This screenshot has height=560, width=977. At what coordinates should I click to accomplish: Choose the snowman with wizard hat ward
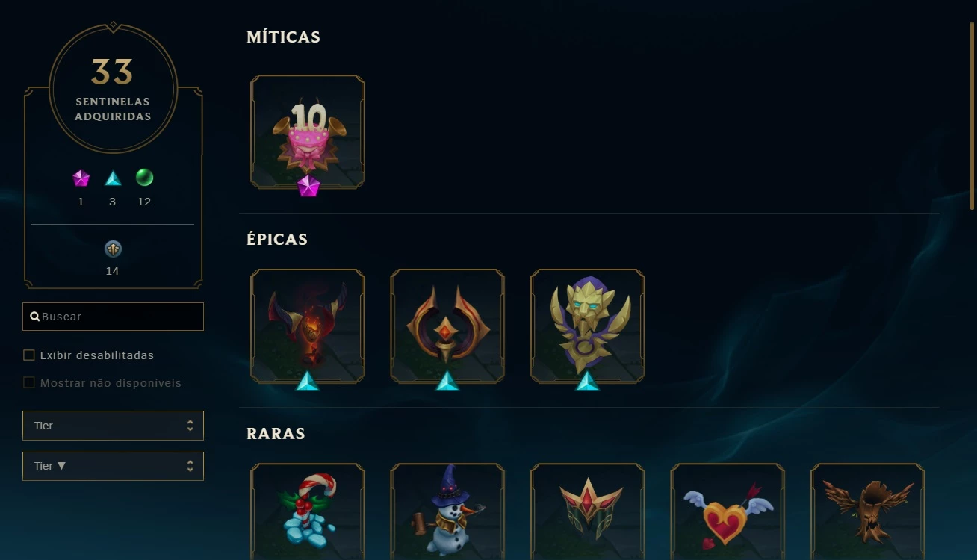coord(447,511)
